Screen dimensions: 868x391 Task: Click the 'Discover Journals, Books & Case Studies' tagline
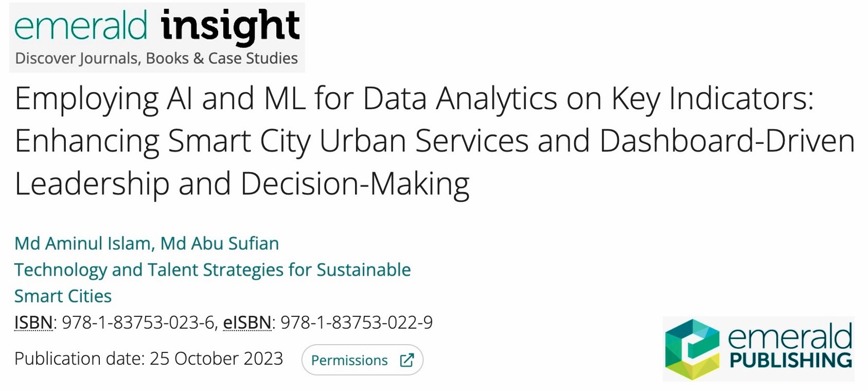tap(156, 58)
